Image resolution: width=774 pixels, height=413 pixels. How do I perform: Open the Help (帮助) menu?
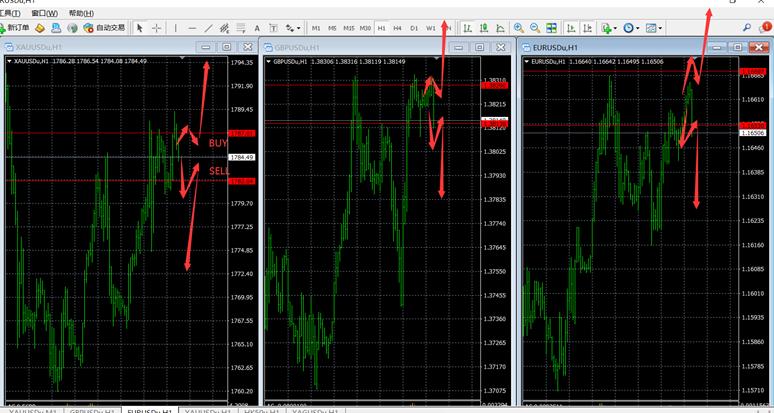[x=81, y=13]
